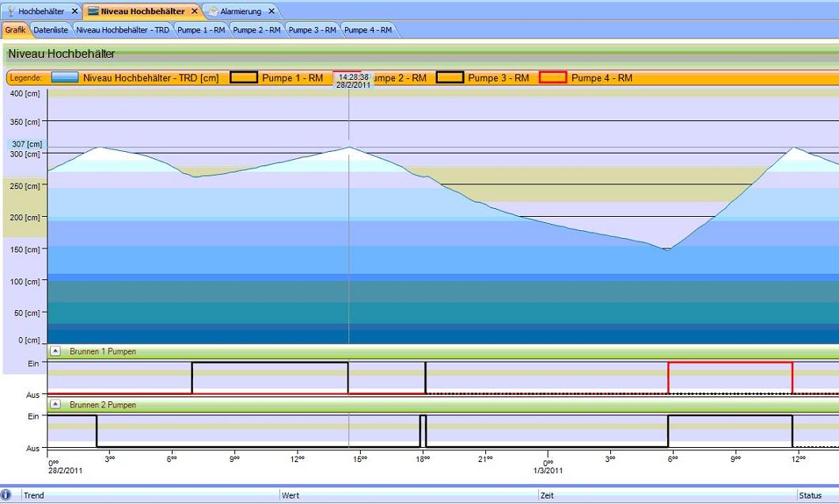The height and width of the screenshot is (504, 839).
Task: Click the Niveau Hochbehälter tab icon
Action: [93, 11]
